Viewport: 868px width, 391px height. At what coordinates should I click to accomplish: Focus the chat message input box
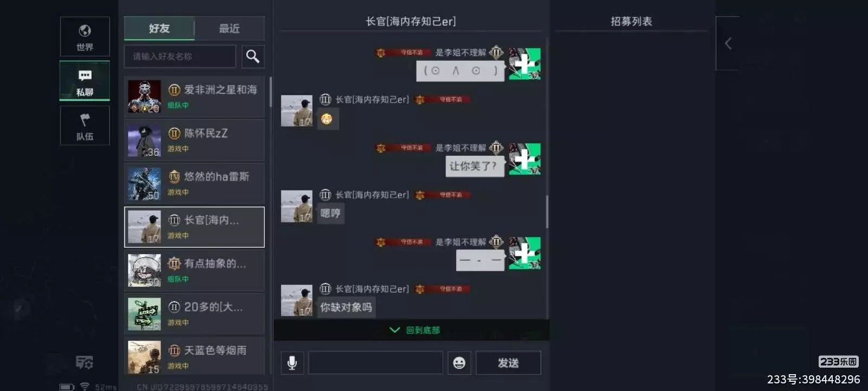pos(375,363)
